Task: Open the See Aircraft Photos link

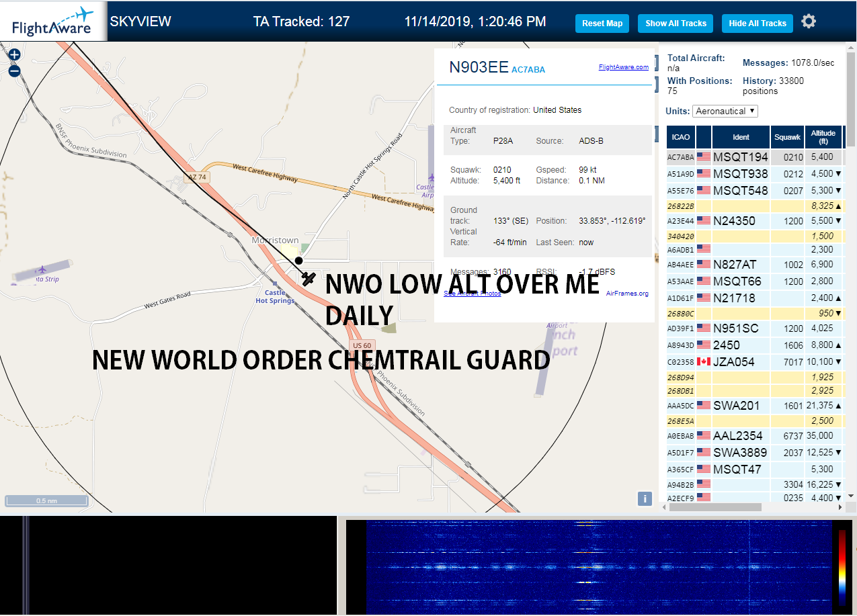Action: point(472,294)
